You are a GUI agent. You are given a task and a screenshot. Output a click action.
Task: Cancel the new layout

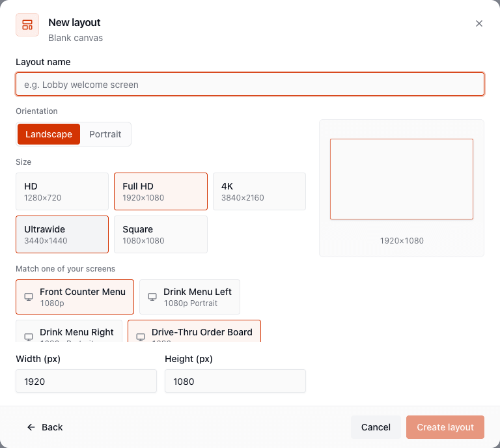coord(376,427)
